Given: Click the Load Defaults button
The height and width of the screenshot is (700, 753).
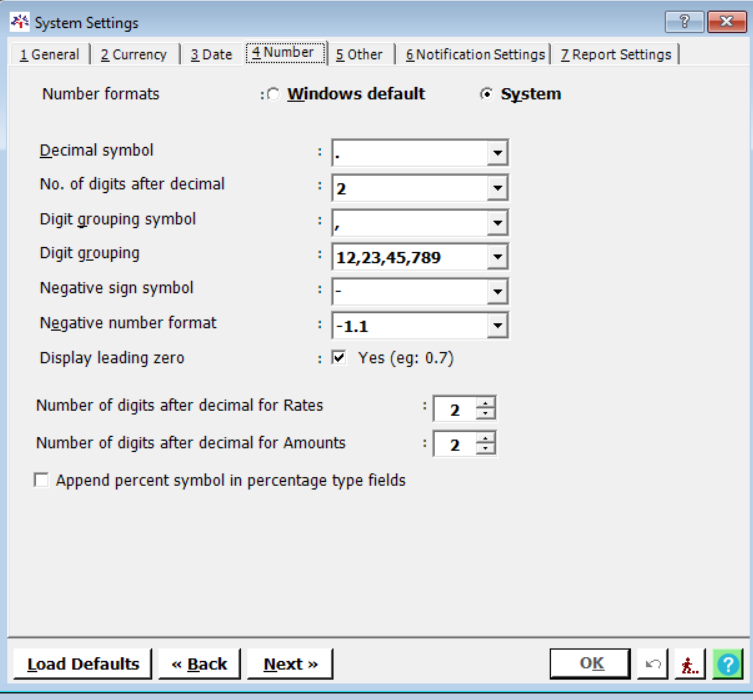Looking at the screenshot, I should pos(83,664).
